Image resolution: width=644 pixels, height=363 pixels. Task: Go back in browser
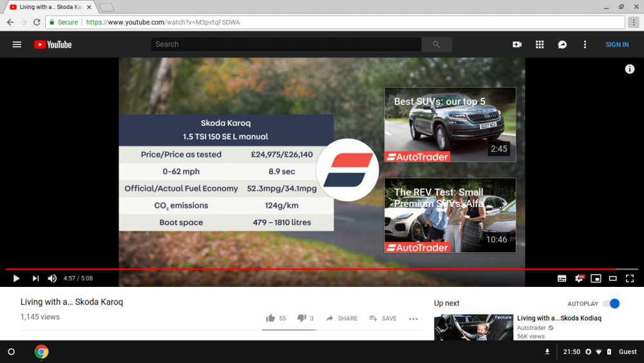tap(10, 22)
